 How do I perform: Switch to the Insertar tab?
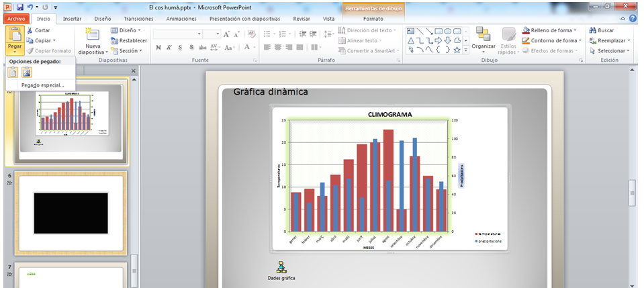(73, 19)
